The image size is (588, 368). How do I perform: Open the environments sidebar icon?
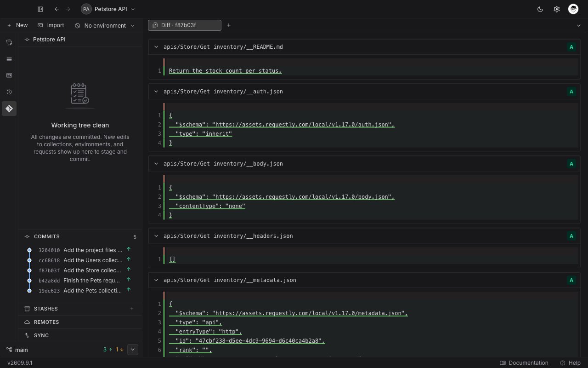(x=9, y=59)
